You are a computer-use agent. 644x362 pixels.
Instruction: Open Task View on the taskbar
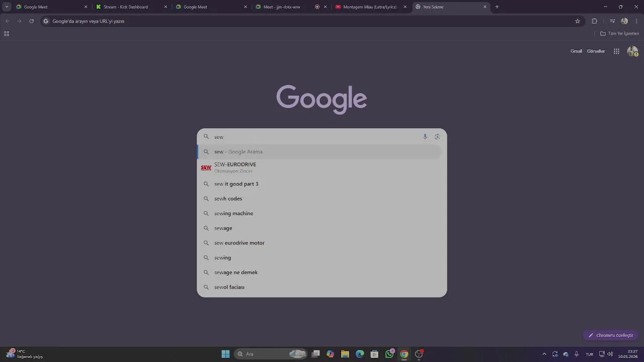pyautogui.click(x=315, y=354)
